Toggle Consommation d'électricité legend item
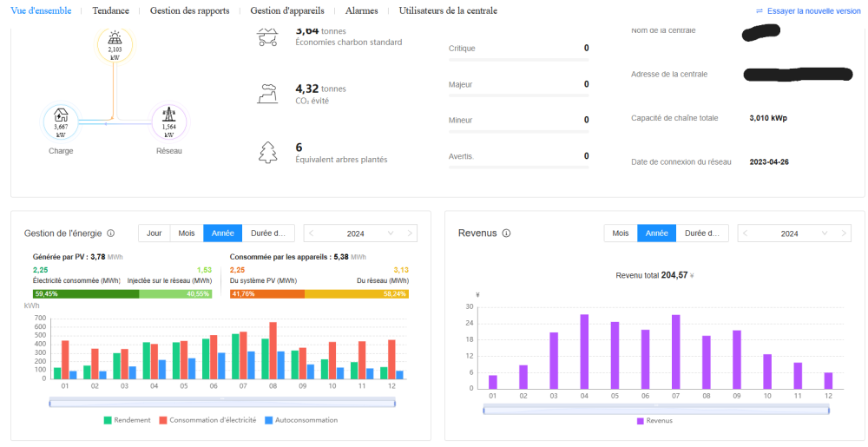Viewport: 868px width, 447px height. pyautogui.click(x=207, y=420)
